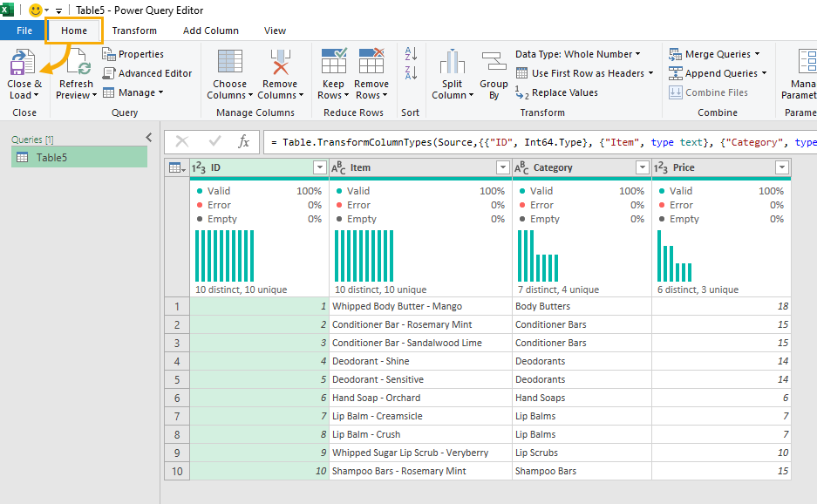Click cell 'Conditioner Bar - Sandalwood Lime'

pyautogui.click(x=420, y=343)
